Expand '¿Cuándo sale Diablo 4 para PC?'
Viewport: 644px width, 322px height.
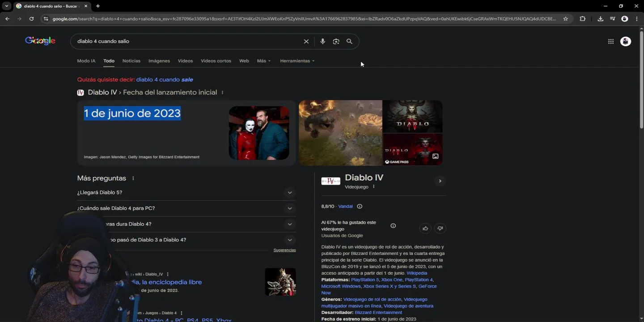tap(186, 208)
